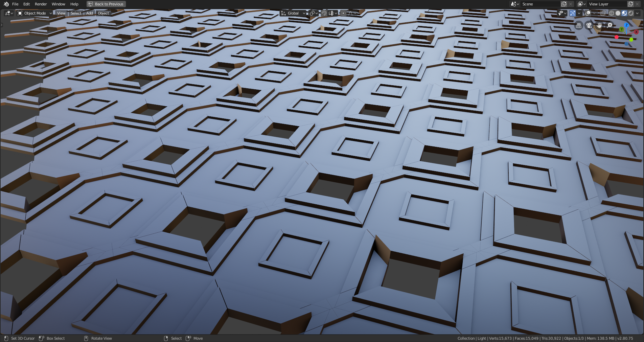Open the Render menu
The height and width of the screenshot is (342, 644).
[x=41, y=4]
